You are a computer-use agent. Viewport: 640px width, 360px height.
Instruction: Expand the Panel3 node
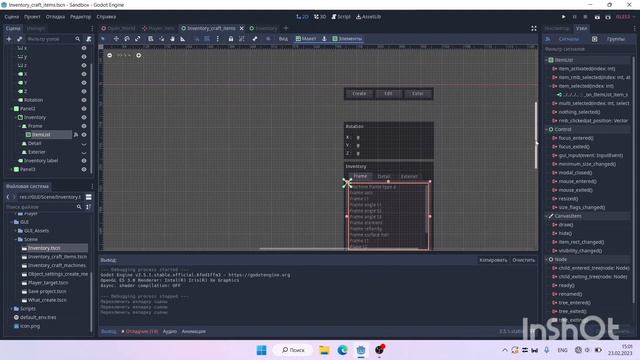click(11, 169)
